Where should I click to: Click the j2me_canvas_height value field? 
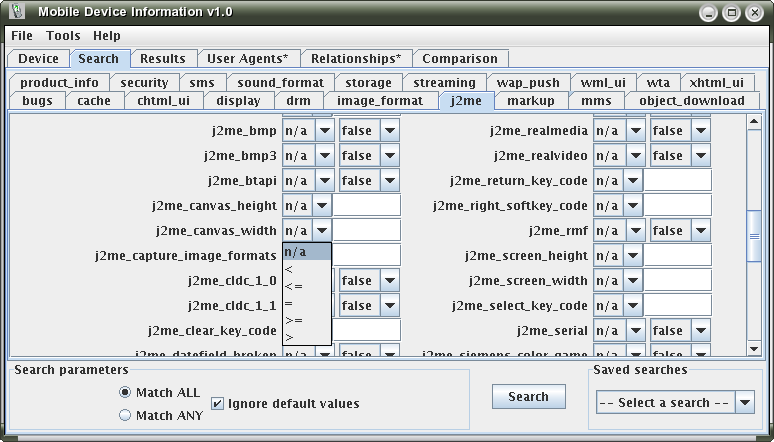tap(366, 206)
